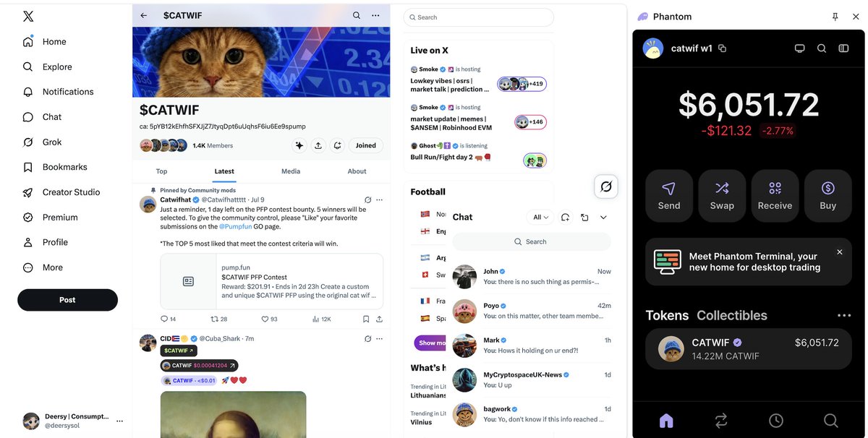Switch to the Collectibles tab in Phantom

(732, 315)
